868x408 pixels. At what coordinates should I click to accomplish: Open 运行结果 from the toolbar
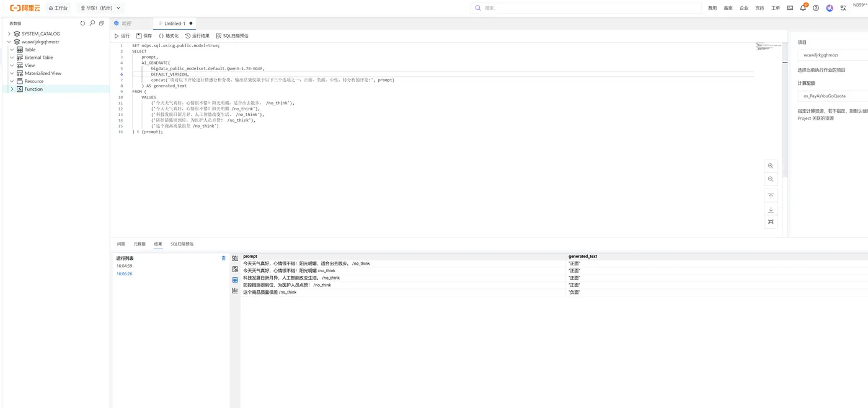[197, 36]
